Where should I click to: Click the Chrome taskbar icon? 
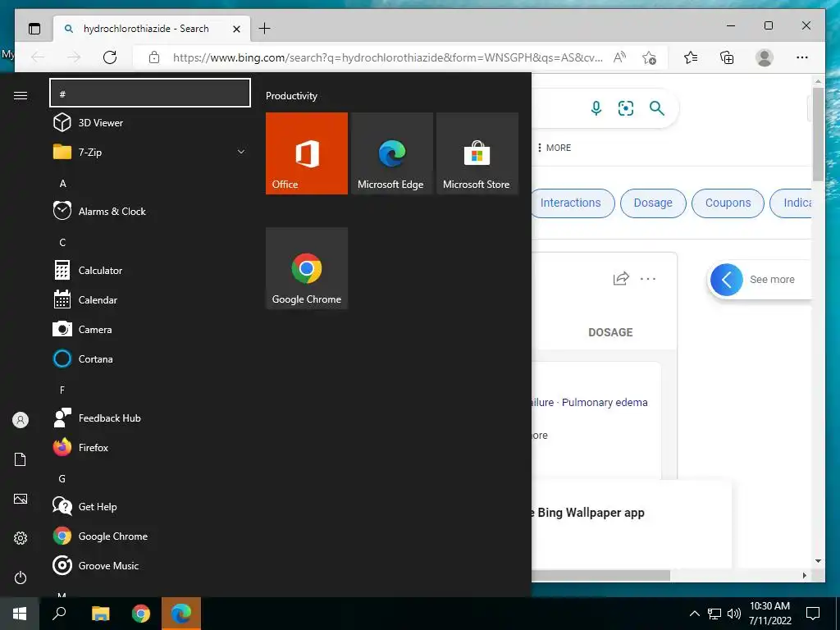[x=141, y=614]
